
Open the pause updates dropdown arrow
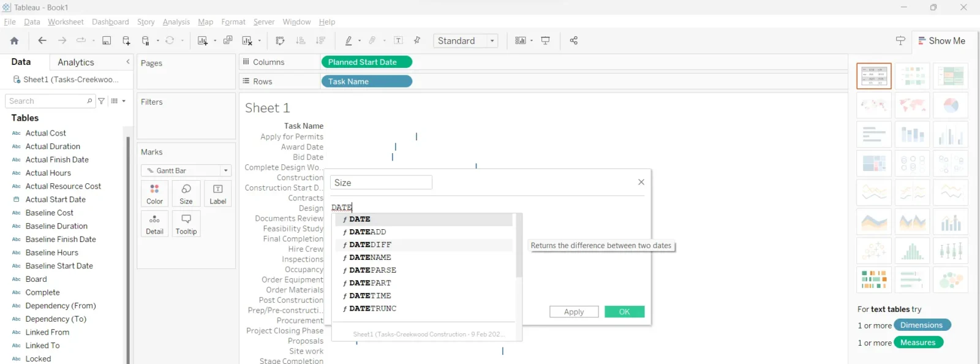pyautogui.click(x=157, y=41)
